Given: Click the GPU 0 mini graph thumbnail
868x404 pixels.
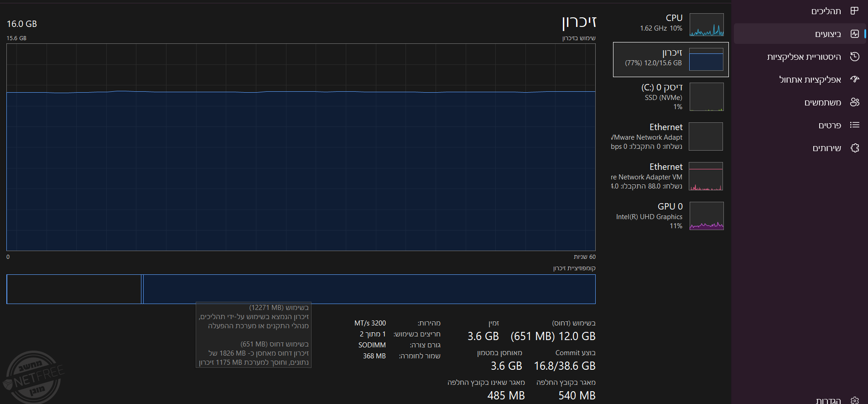Looking at the screenshot, I should pyautogui.click(x=706, y=216).
